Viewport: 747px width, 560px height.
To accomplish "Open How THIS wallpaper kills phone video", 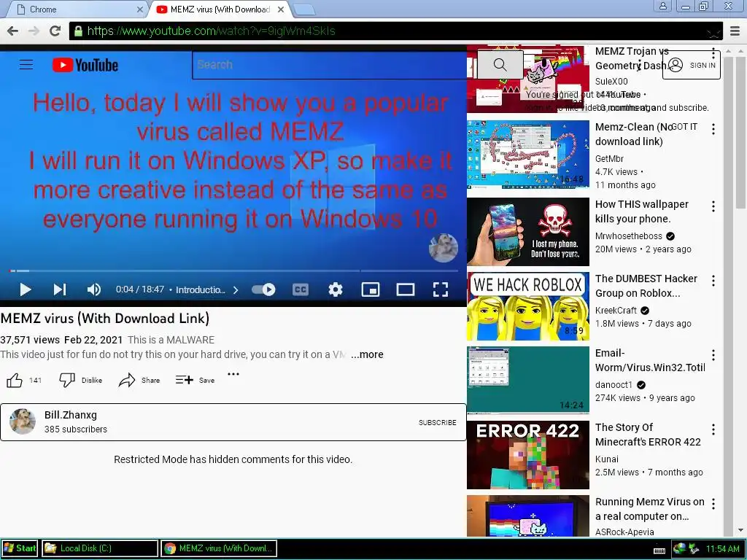I will (642, 211).
